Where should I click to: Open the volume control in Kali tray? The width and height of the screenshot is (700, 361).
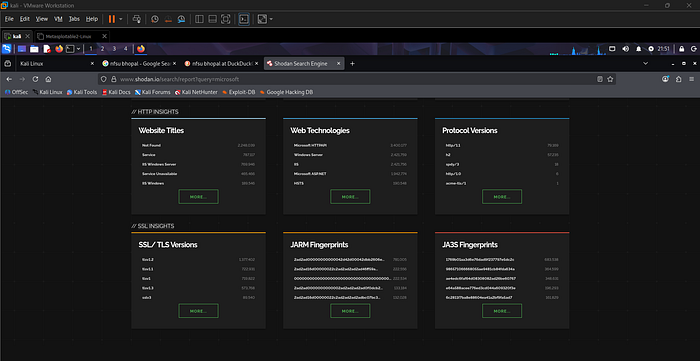coord(625,49)
